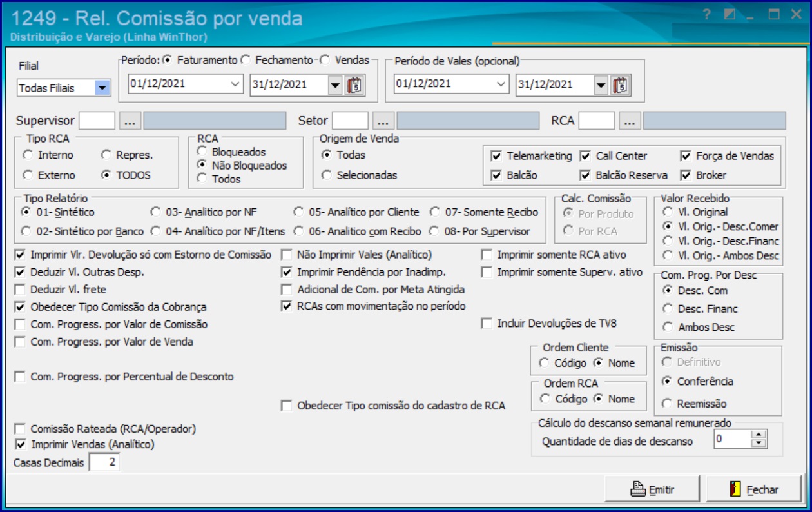Enable Com. Progress. por Valor de Venda

tap(104, 342)
